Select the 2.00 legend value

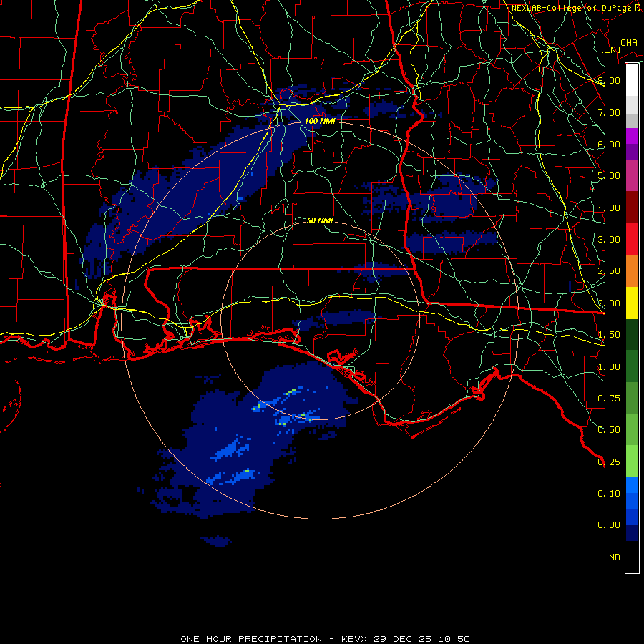coord(609,303)
